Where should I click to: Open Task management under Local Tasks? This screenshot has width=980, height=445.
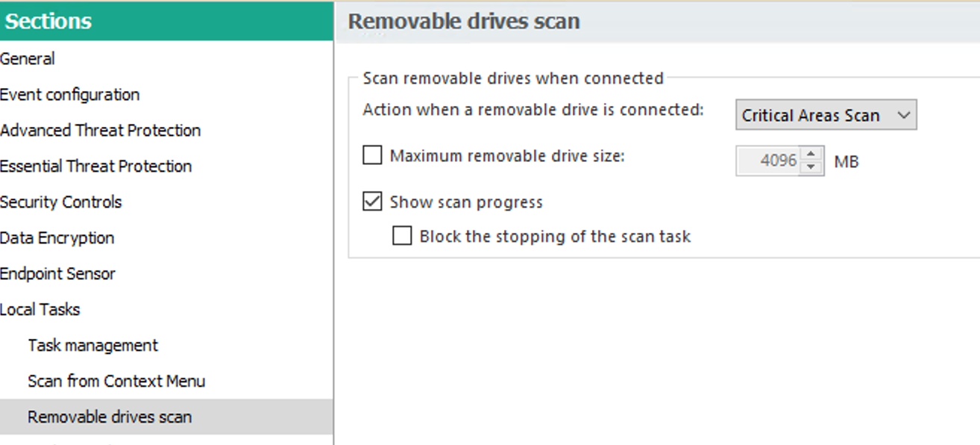pyautogui.click(x=92, y=346)
